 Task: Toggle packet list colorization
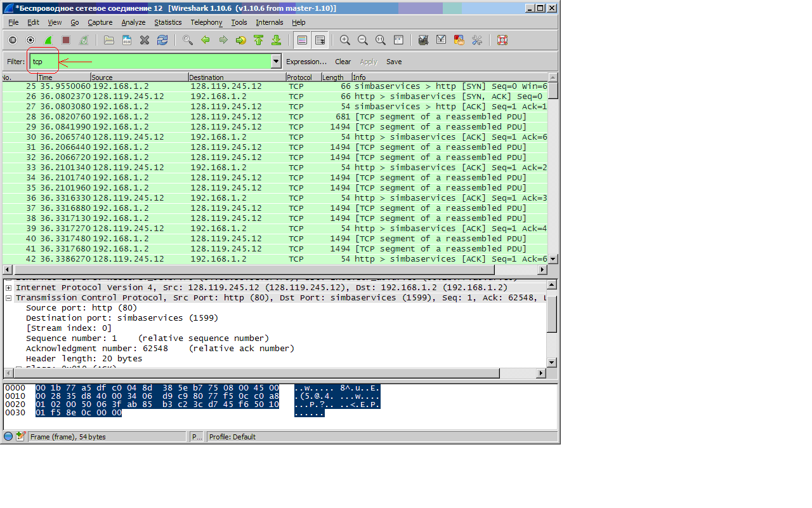[x=302, y=40]
